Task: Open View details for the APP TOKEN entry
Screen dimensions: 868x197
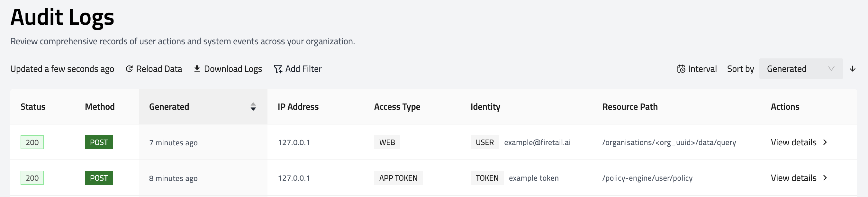Action: pos(793,178)
